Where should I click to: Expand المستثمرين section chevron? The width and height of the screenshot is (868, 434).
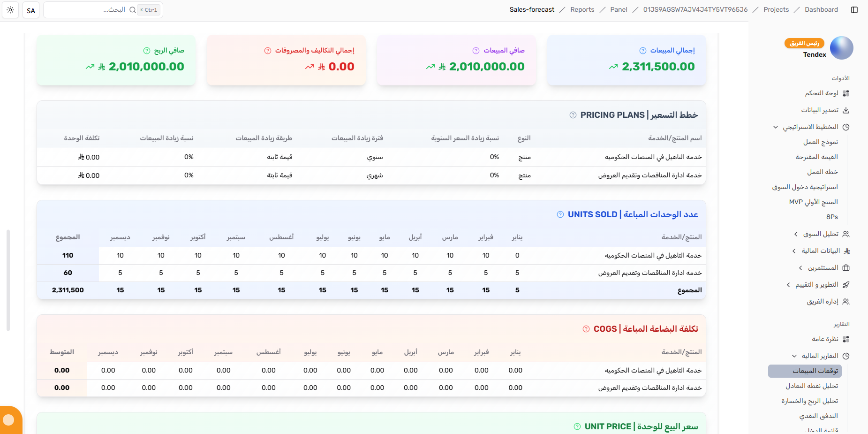pos(800,268)
